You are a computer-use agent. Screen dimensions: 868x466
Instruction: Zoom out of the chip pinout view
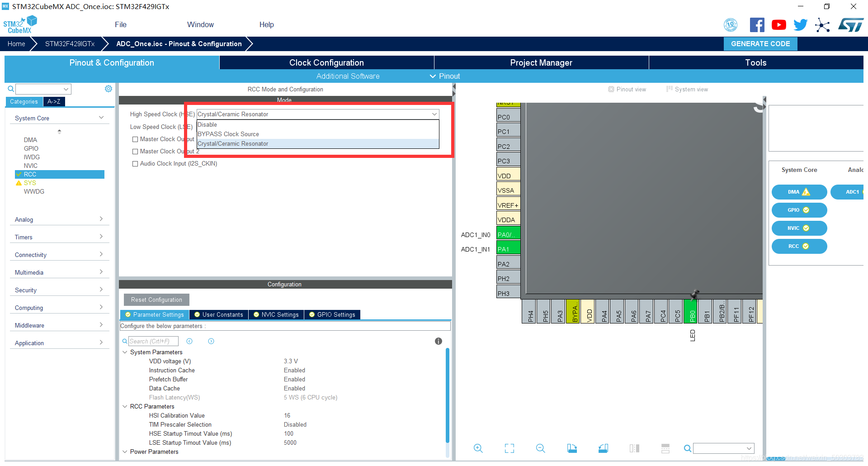point(540,448)
